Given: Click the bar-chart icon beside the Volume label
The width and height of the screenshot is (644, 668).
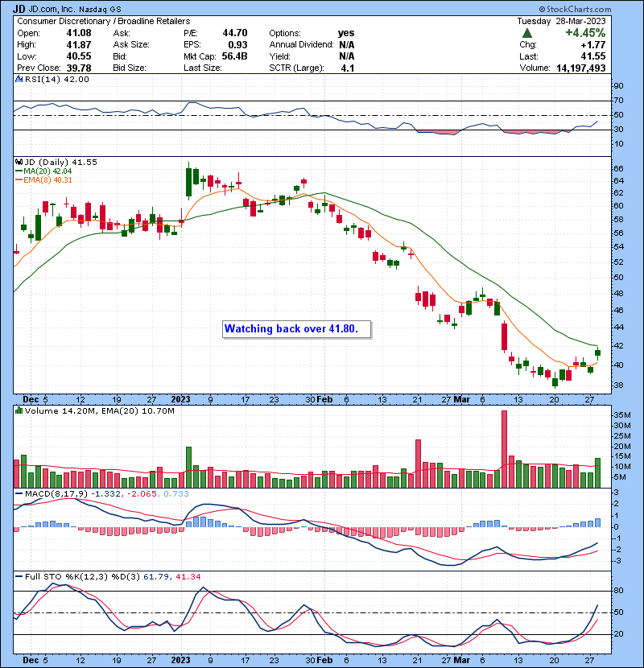Looking at the screenshot, I should coord(19,410).
